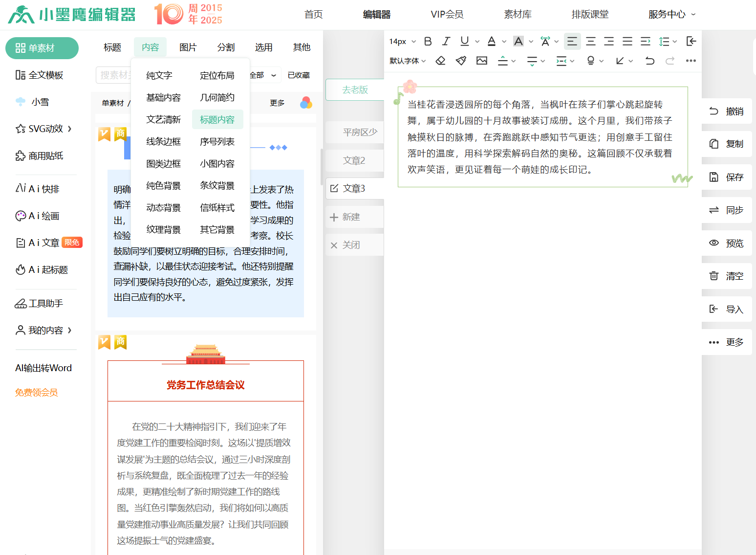Open 工具助手 in the sidebar
This screenshot has width=756, height=555.
[x=39, y=304]
